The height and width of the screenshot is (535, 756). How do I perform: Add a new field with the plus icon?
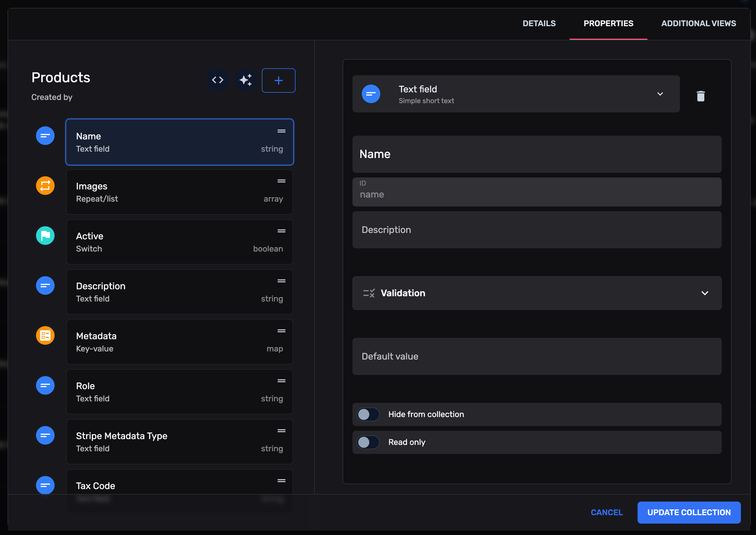pos(279,80)
